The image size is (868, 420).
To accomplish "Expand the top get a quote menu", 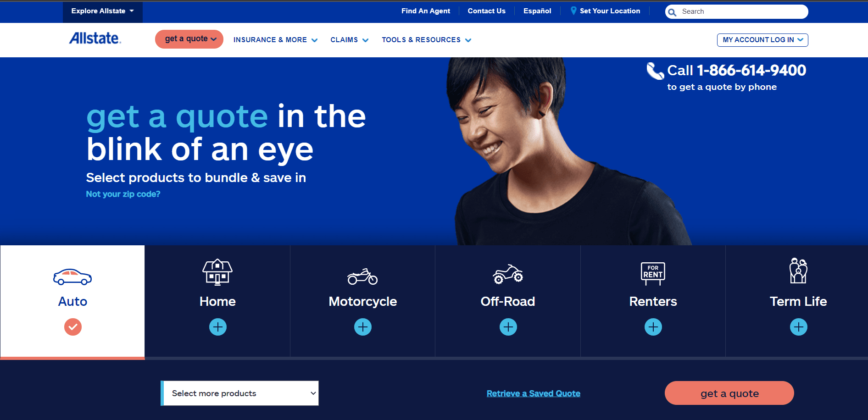I will [x=189, y=39].
